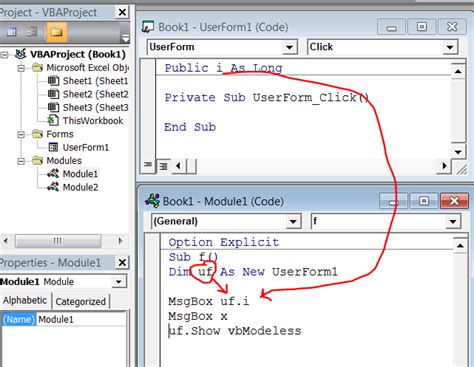Collapse the Microsoft Excel Objects folder
Screen dimensions: 474x367
pyautogui.click(x=21, y=68)
